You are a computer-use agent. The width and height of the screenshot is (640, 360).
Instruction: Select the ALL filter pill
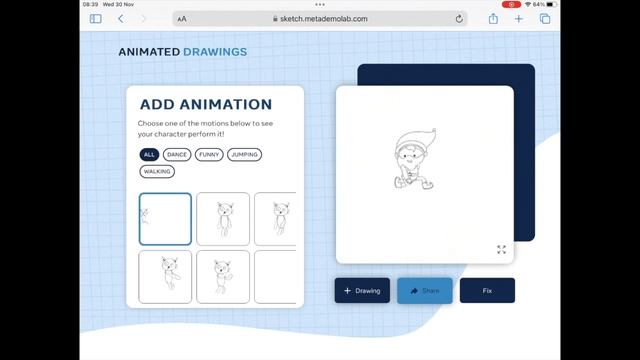[149, 155]
